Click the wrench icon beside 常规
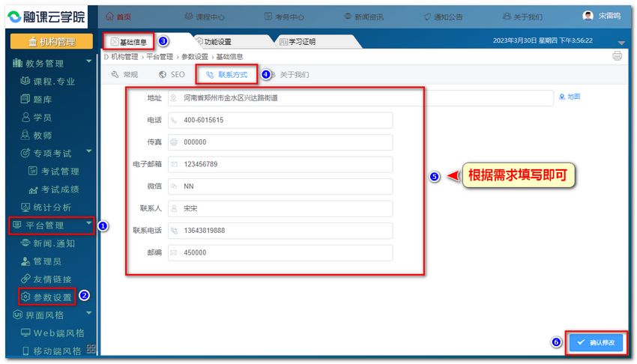This screenshot has height=364, width=637. point(115,74)
